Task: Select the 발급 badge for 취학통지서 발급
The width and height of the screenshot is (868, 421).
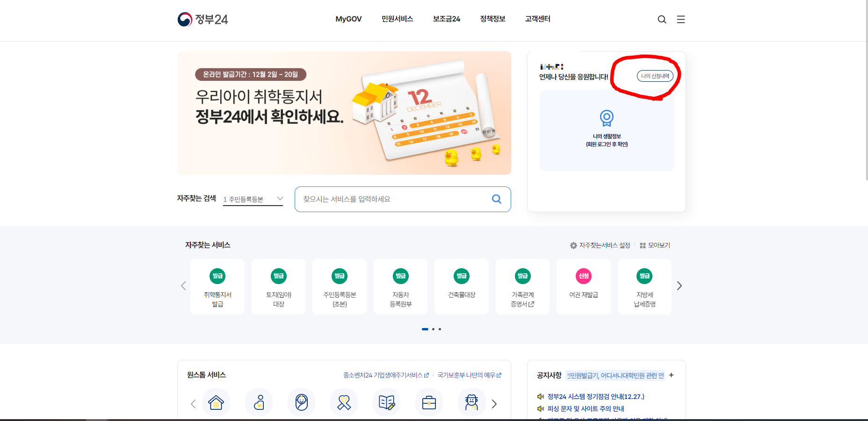Action: 217,276
